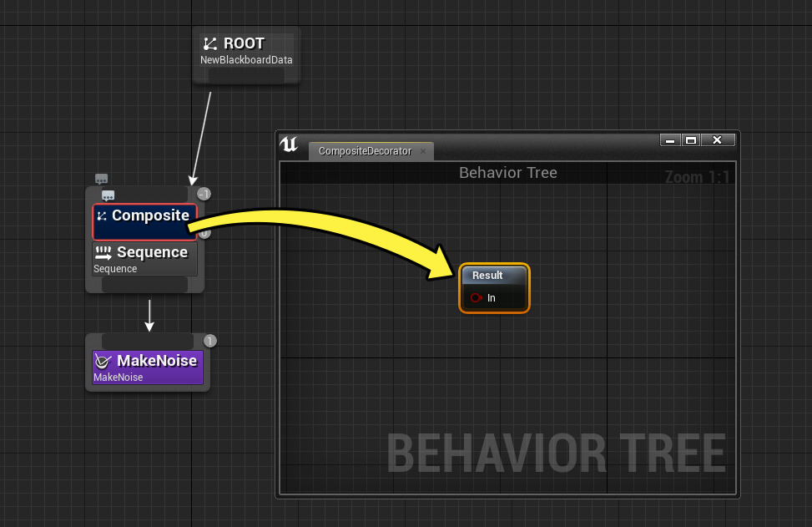The width and height of the screenshot is (812, 527).
Task: Maximize the CompositeDecorator window
Action: (x=690, y=140)
